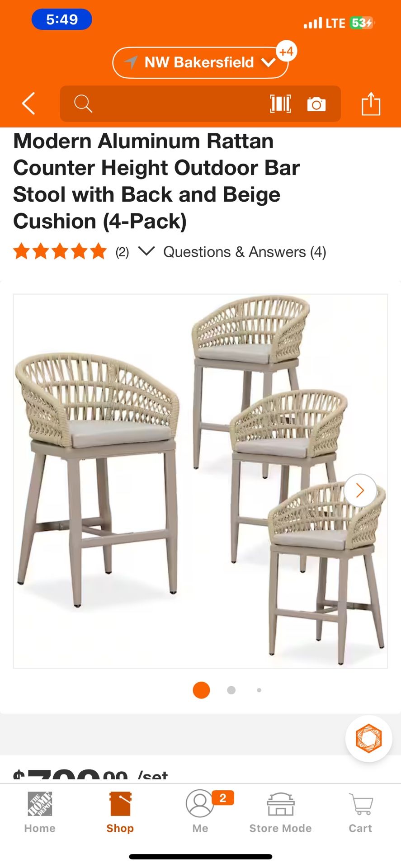Open the hexagon assistant floating icon
The image size is (401, 868).
[x=369, y=738]
